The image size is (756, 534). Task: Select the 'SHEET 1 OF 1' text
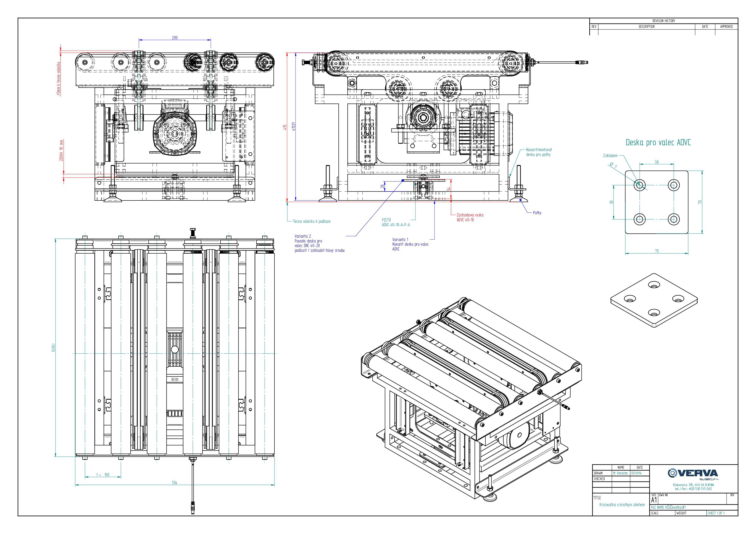pos(716,513)
